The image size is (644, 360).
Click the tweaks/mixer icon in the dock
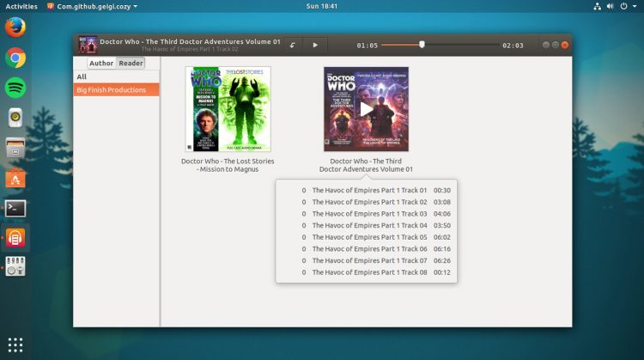[15, 265]
